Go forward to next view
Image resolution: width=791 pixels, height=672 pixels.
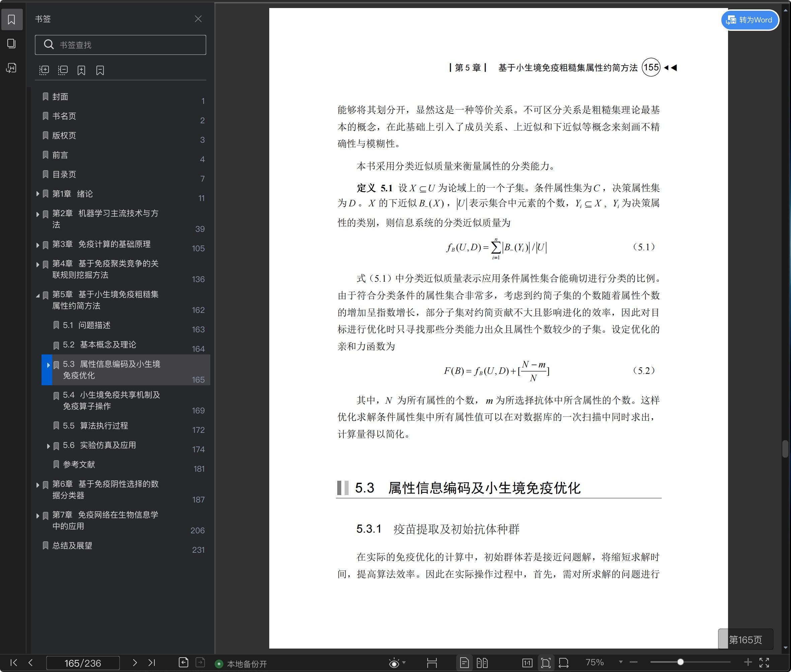point(200,663)
